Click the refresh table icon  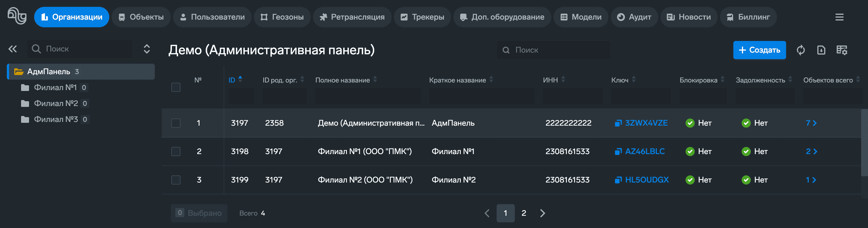801,50
